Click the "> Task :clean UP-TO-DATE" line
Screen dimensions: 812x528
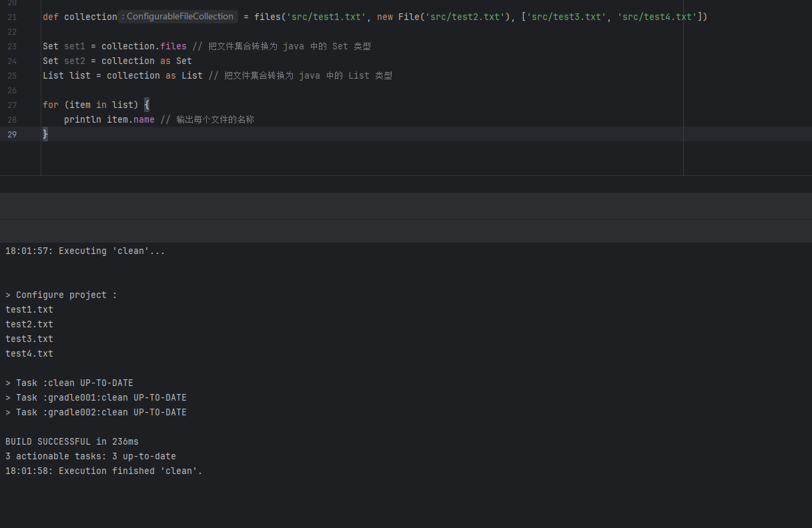[69, 383]
